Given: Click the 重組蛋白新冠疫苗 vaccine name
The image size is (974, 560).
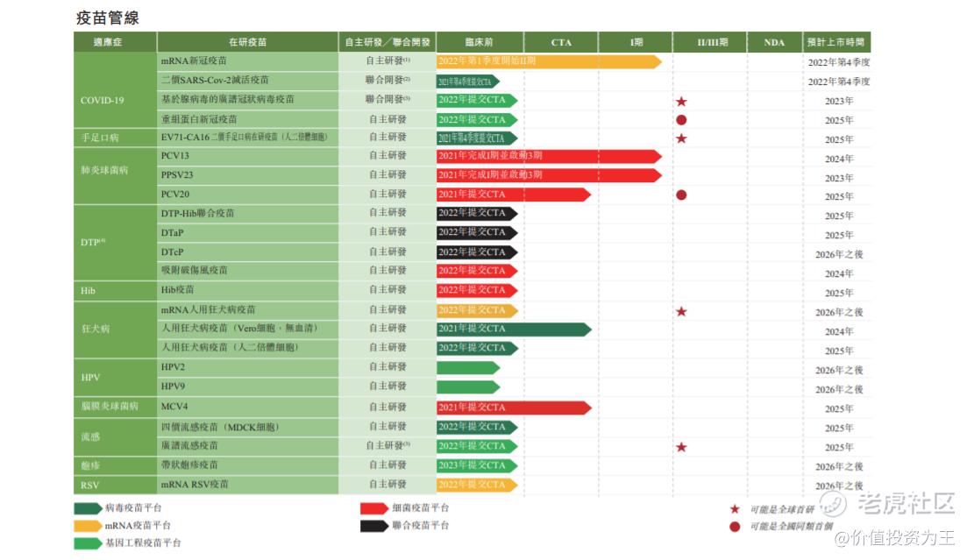Looking at the screenshot, I should click(x=199, y=118).
